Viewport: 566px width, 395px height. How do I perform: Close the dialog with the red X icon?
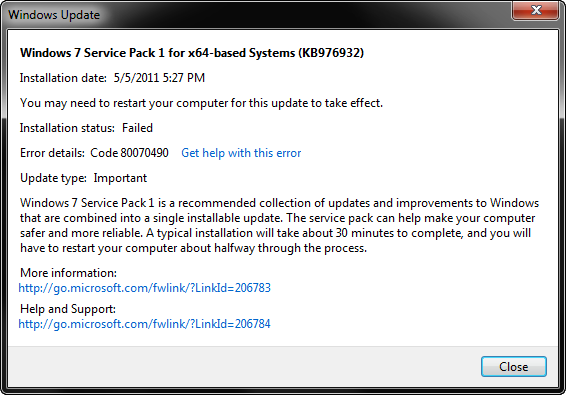[x=536, y=10]
